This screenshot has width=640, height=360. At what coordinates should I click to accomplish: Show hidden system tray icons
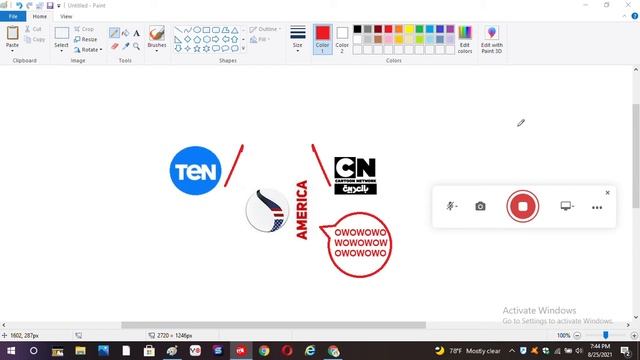point(512,351)
